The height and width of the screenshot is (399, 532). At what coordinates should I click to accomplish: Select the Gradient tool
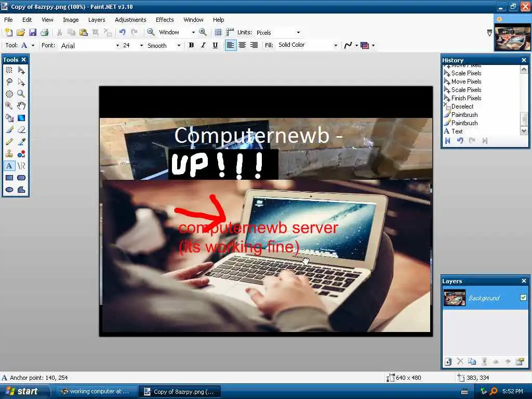tap(21, 118)
